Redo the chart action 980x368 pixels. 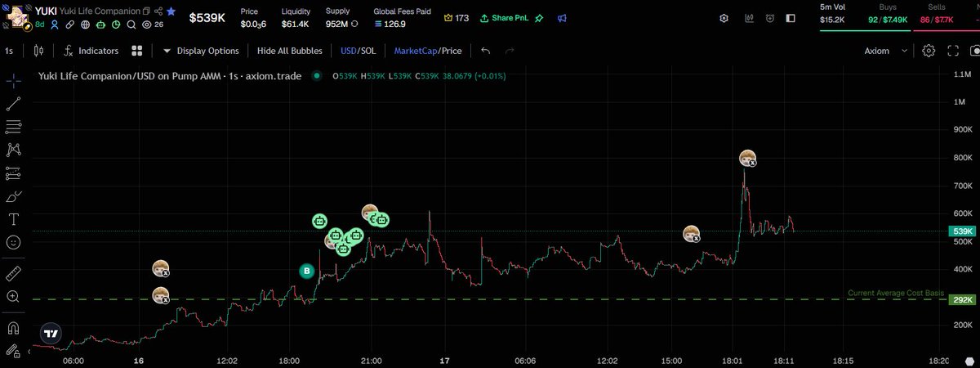click(x=510, y=51)
